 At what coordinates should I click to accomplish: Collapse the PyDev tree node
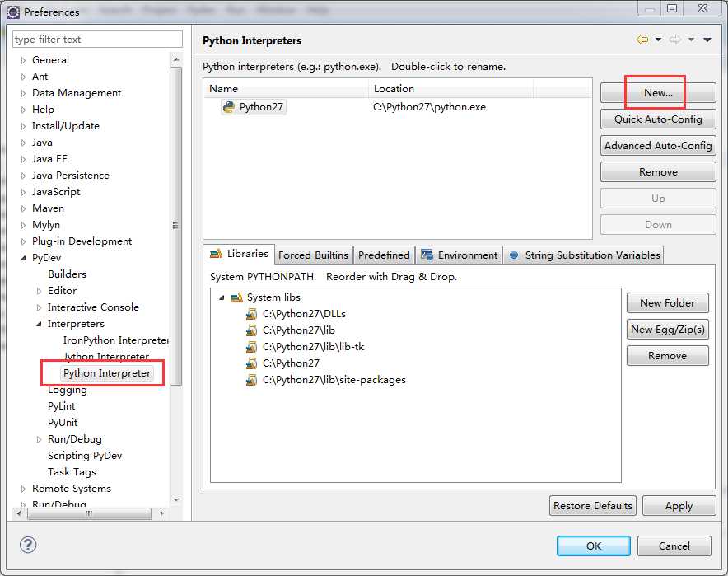23,258
